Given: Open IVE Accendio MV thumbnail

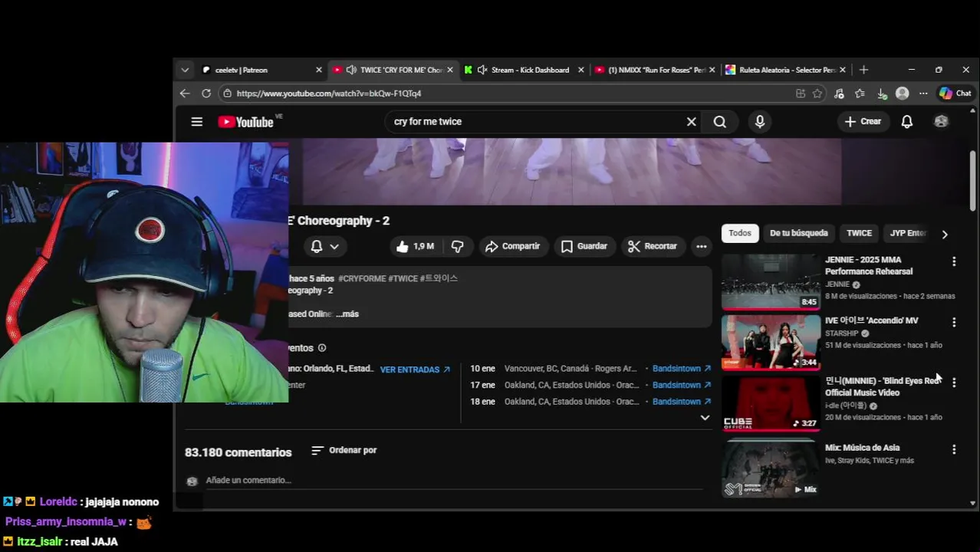Looking at the screenshot, I should pos(771,342).
